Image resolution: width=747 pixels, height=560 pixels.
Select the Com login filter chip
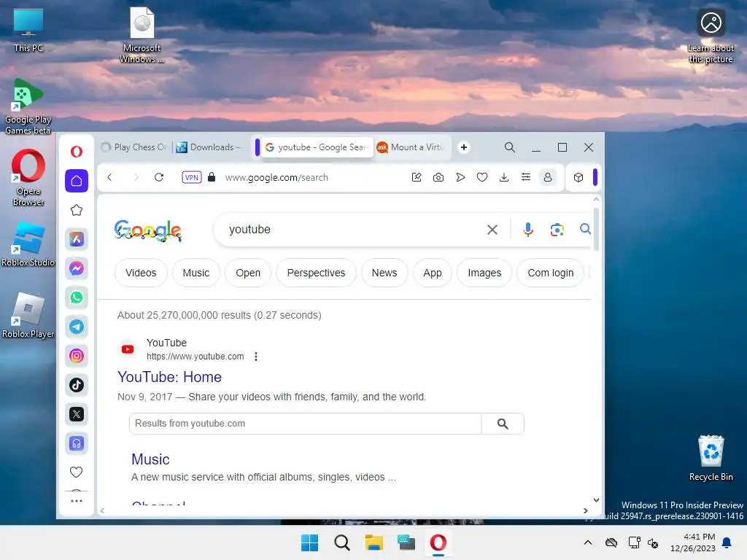click(x=550, y=273)
